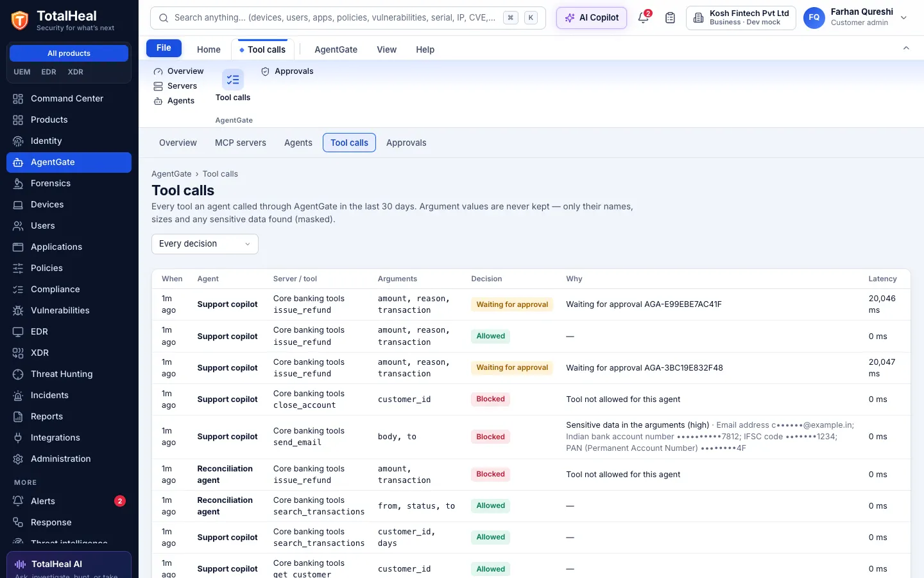924x578 pixels.
Task: Select the UEM product filter
Action: pos(22,72)
